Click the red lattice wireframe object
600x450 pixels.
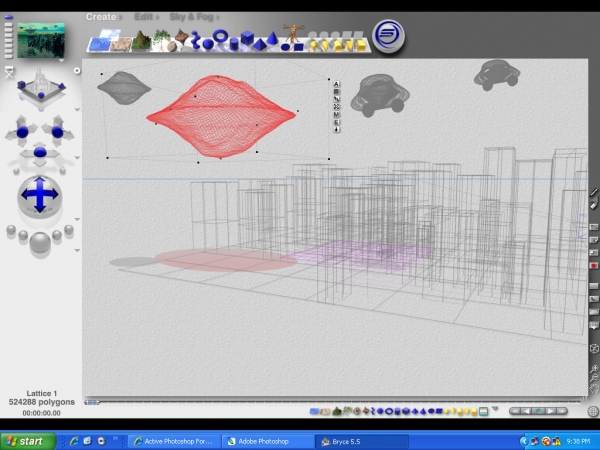click(x=221, y=116)
